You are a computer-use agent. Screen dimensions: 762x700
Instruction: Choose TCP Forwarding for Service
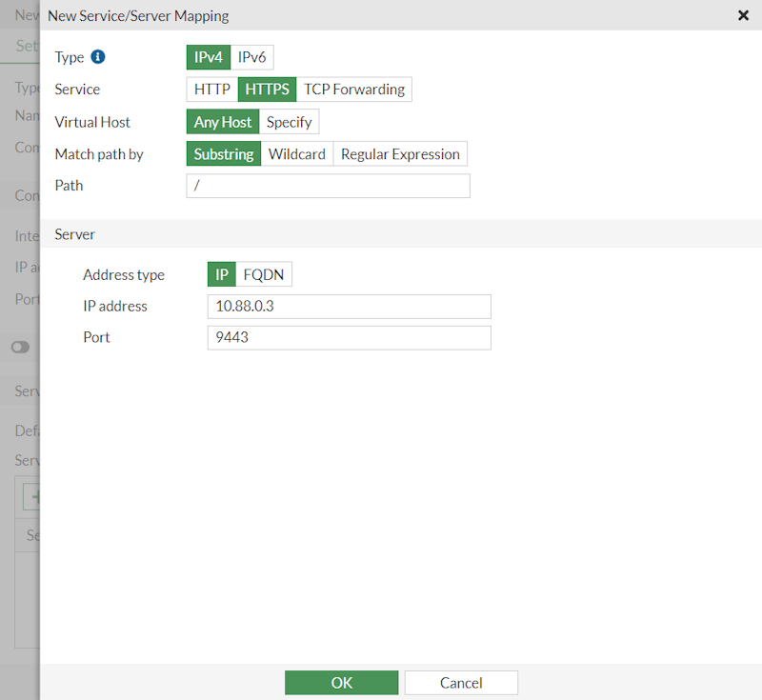tap(354, 89)
